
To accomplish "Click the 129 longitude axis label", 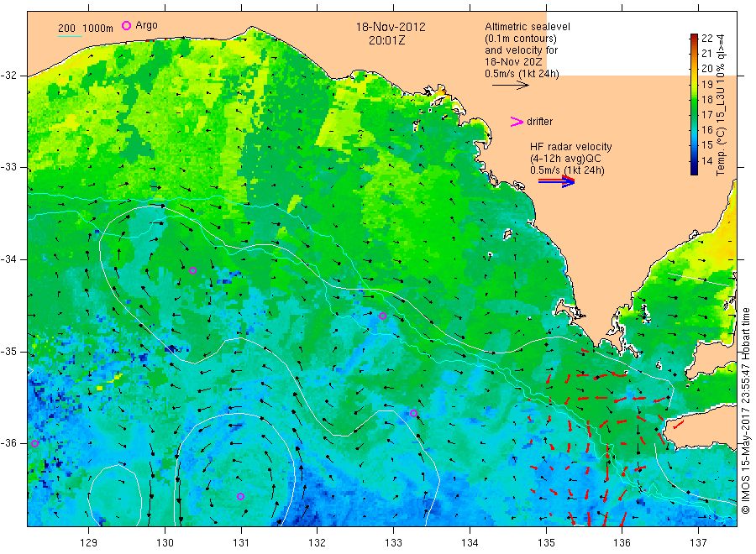I will [x=89, y=543].
